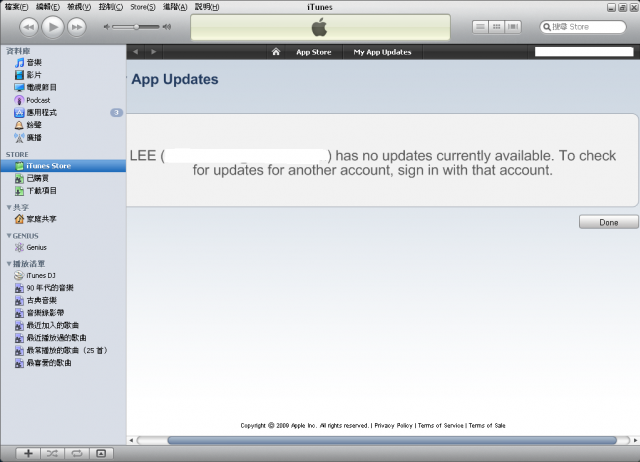Add a new playlist with plus button
Image resolution: width=640 pixels, height=462 pixels.
tap(28, 453)
